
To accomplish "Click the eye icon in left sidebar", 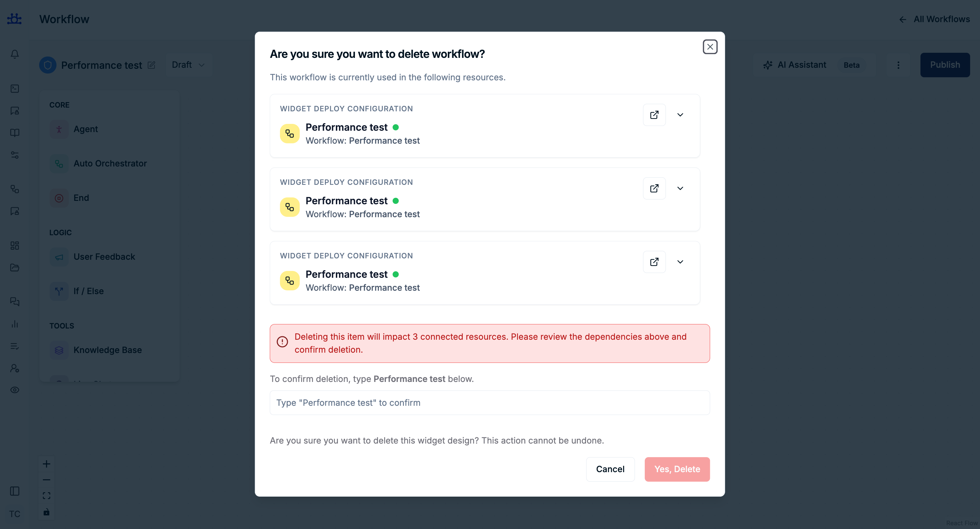I will point(14,390).
